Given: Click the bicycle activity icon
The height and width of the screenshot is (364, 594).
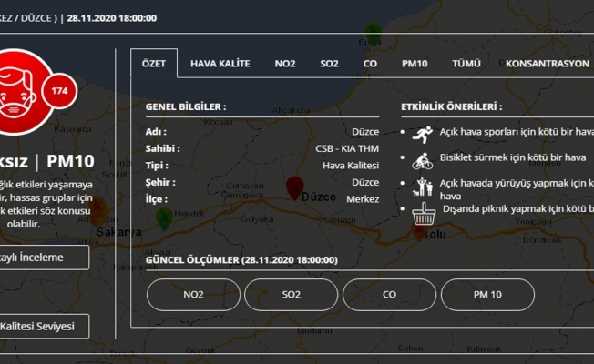Looking at the screenshot, I should coord(421,161).
